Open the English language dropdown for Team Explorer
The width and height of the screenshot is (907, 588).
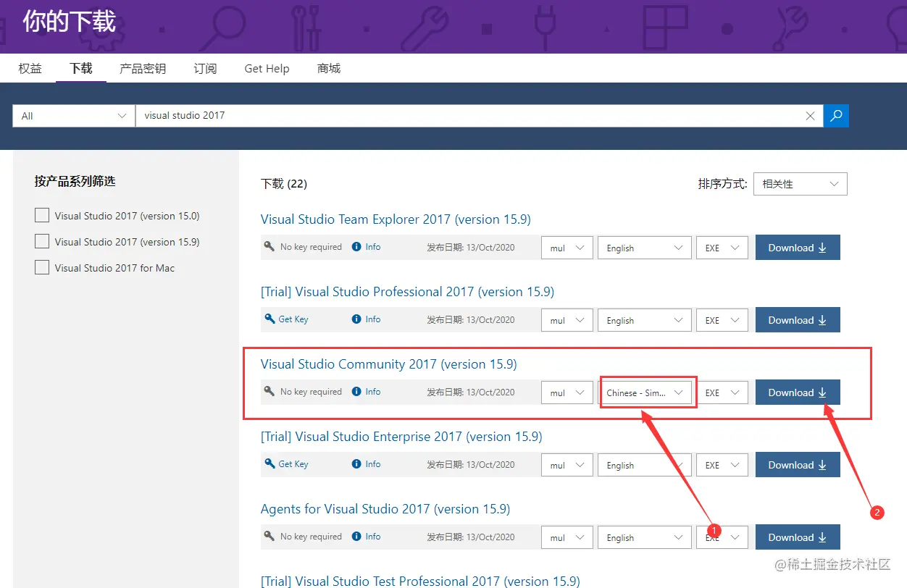coord(645,248)
